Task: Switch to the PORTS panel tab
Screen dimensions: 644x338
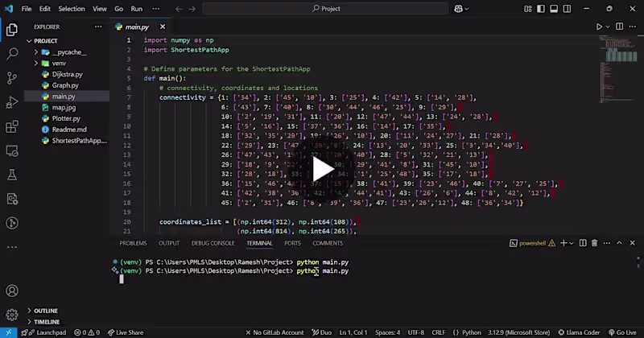Action: (292, 243)
